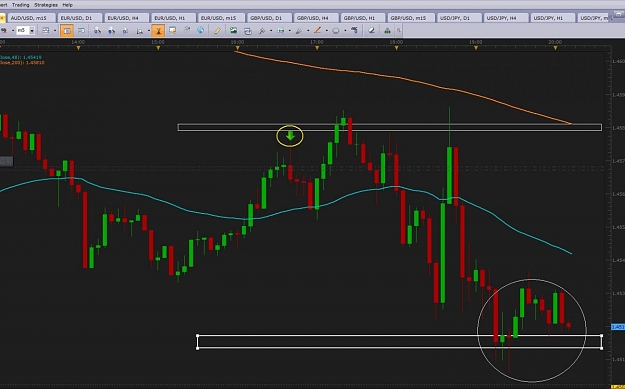Click the blue 1.451 current price label
This screenshot has width=625, height=389.
pyautogui.click(x=618, y=327)
